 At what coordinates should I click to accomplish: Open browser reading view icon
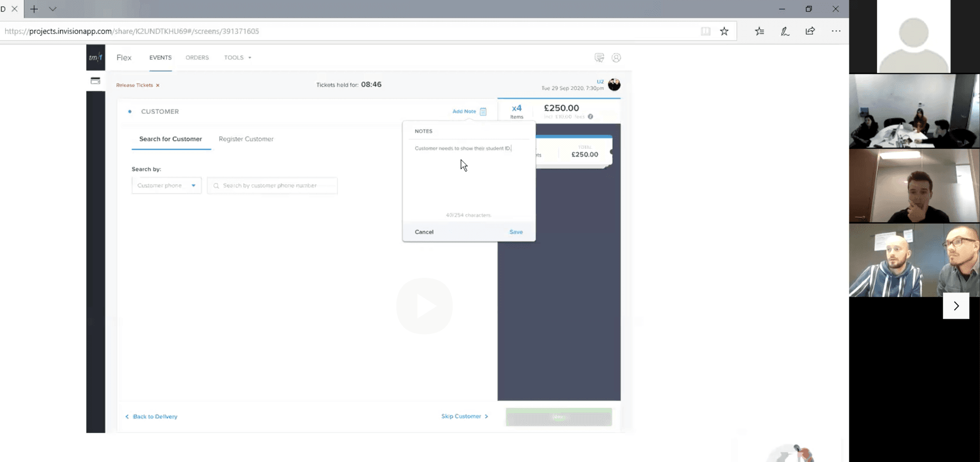(705, 31)
